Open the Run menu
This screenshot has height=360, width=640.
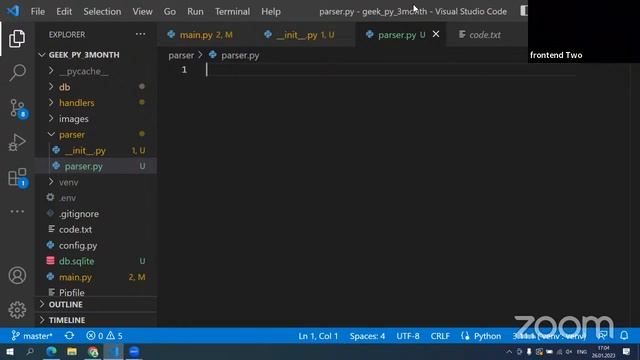click(x=195, y=11)
